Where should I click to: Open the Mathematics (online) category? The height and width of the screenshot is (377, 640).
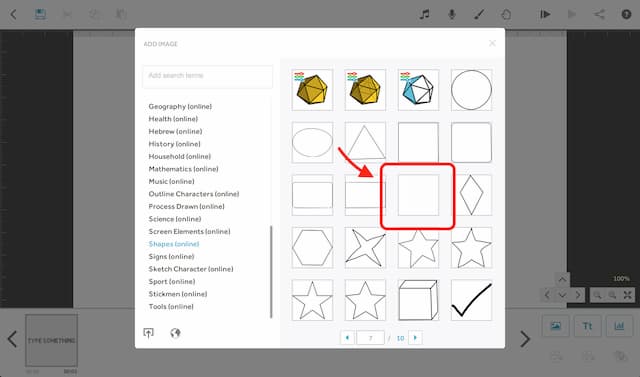[x=183, y=169]
